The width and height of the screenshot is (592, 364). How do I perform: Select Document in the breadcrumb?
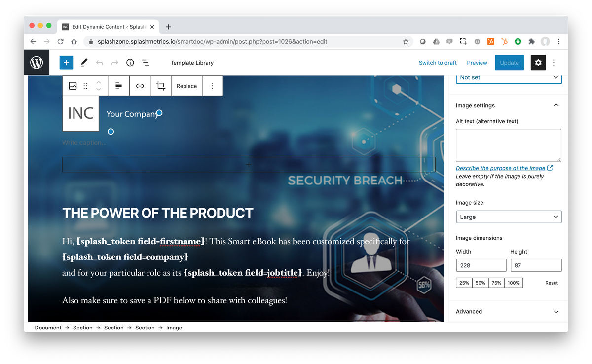48,328
